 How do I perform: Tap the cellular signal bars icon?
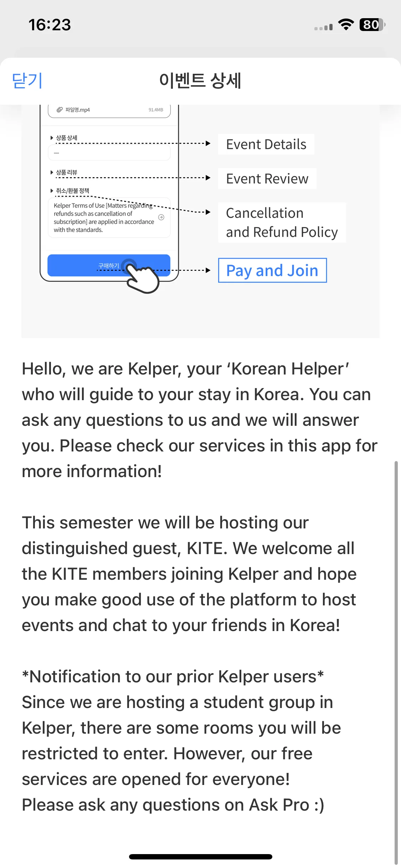click(323, 27)
